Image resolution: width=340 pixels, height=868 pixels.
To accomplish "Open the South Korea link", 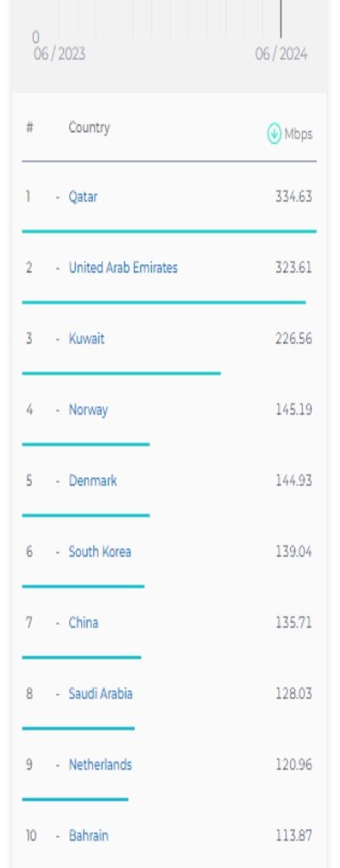I will click(x=99, y=551).
